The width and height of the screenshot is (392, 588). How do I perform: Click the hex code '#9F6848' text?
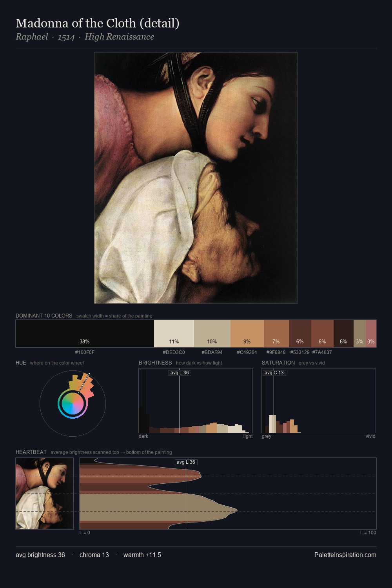[276, 352]
